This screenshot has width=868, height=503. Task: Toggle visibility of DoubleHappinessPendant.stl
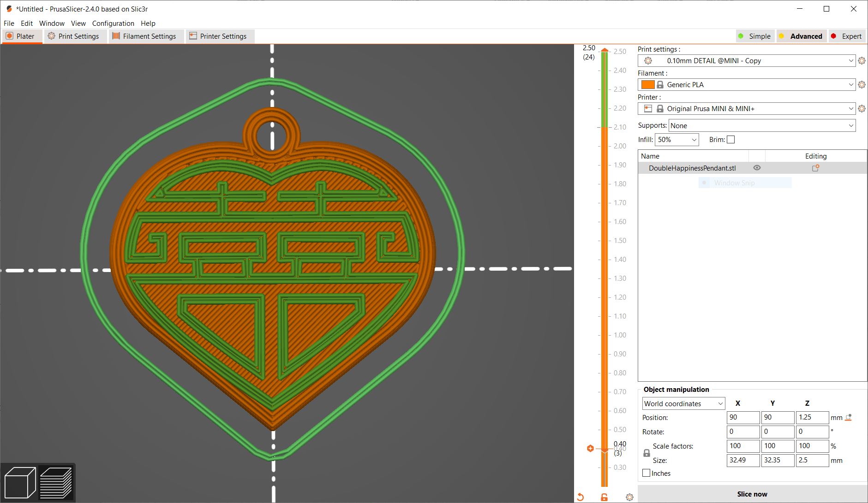tap(756, 168)
